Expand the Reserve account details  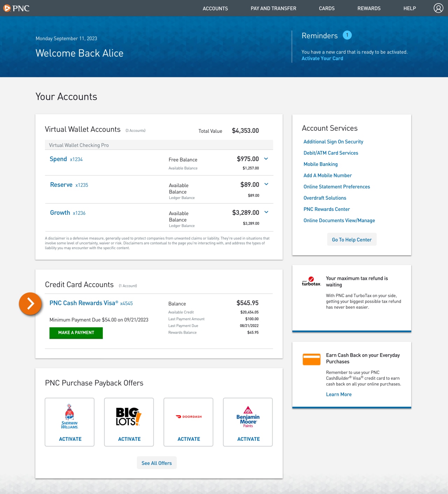(266, 184)
